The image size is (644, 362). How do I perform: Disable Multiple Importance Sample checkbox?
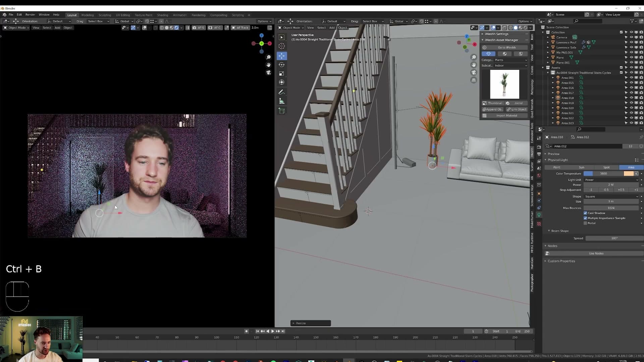click(x=585, y=218)
